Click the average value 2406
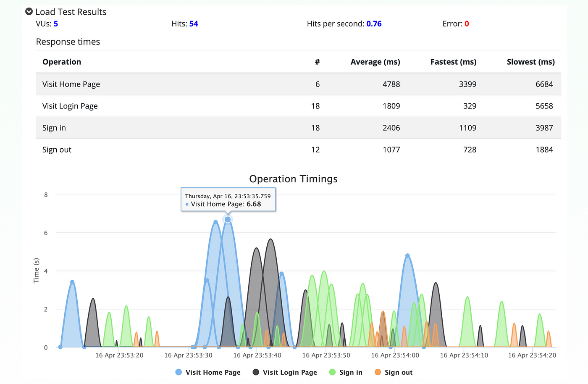 pyautogui.click(x=391, y=128)
